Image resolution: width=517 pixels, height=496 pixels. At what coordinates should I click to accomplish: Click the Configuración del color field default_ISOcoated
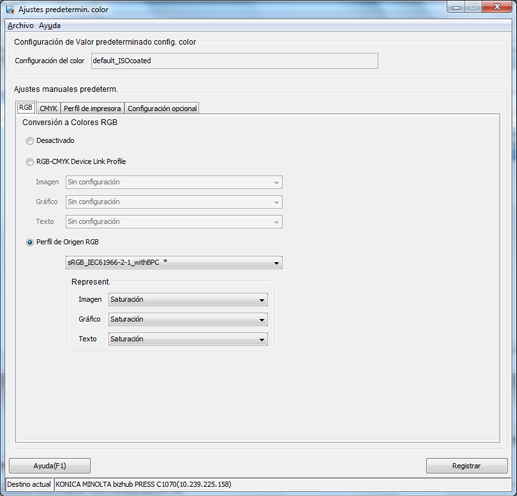(x=235, y=61)
